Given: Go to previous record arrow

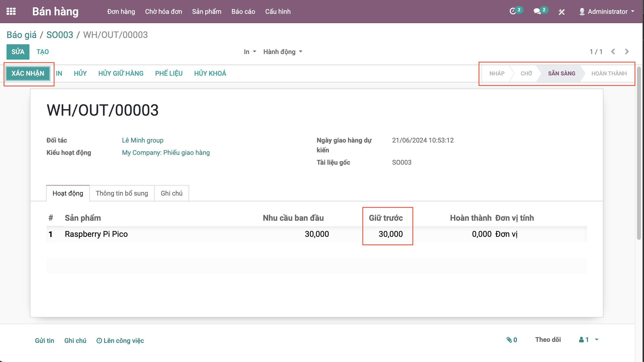Looking at the screenshot, I should (x=613, y=52).
